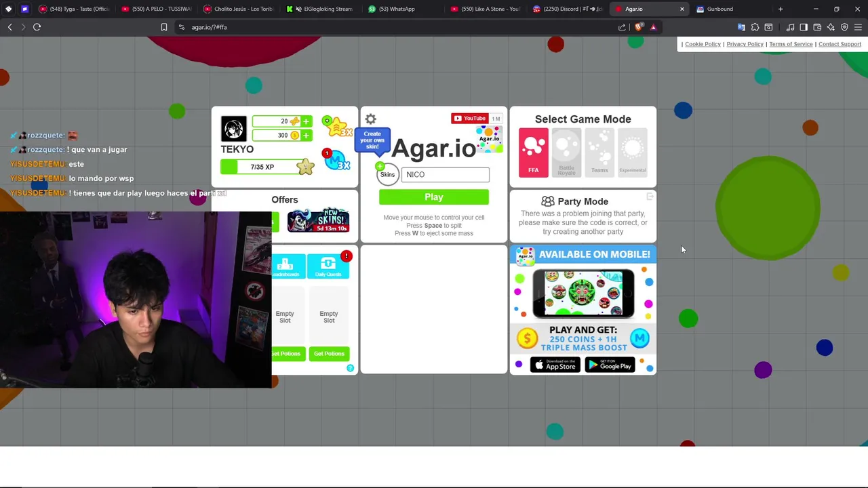Click the right Empty Slot

(329, 317)
